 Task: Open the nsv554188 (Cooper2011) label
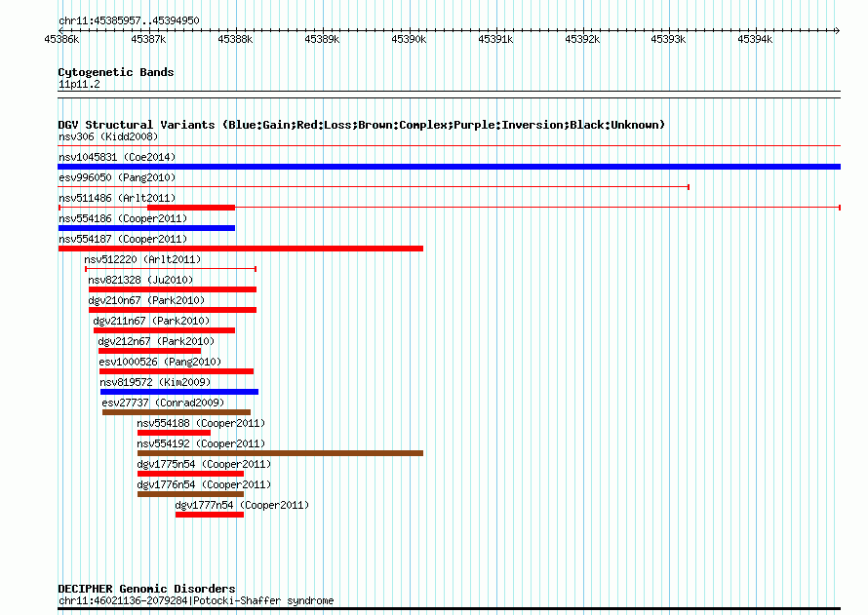tap(201, 423)
